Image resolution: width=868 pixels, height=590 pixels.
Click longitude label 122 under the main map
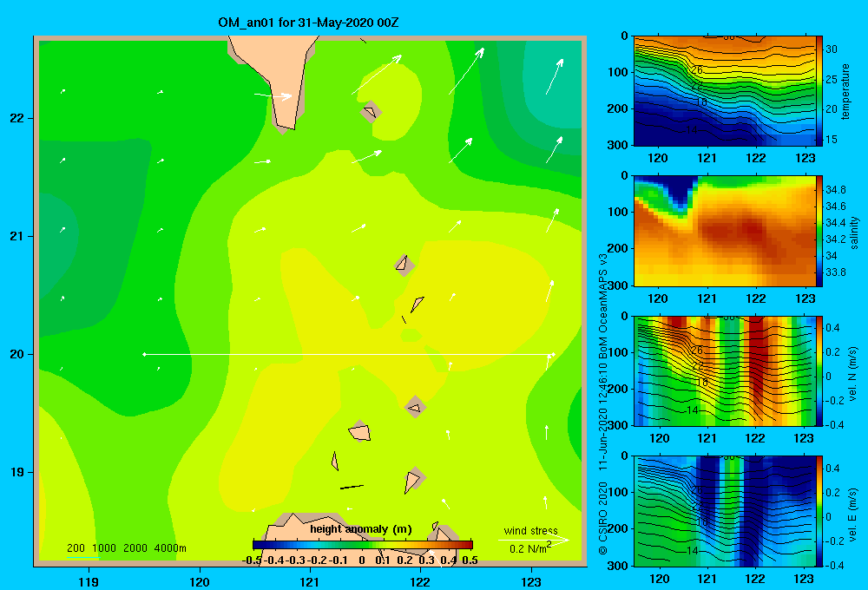click(x=420, y=581)
